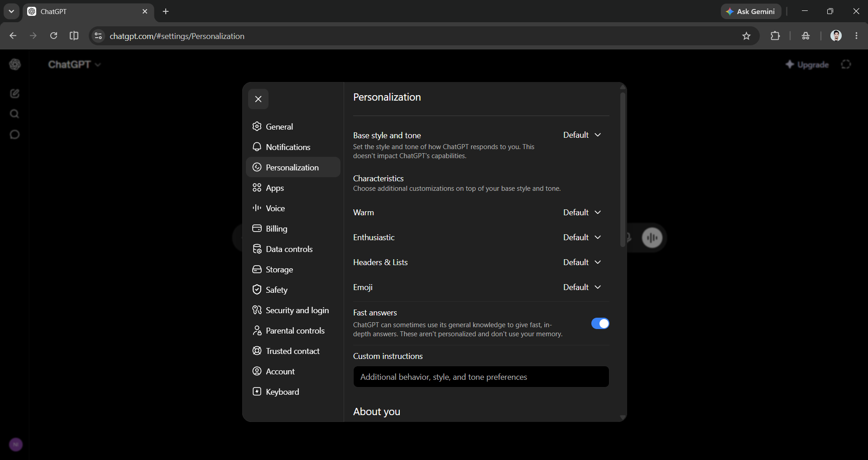Open the tab search dropdown arrow

click(11, 11)
